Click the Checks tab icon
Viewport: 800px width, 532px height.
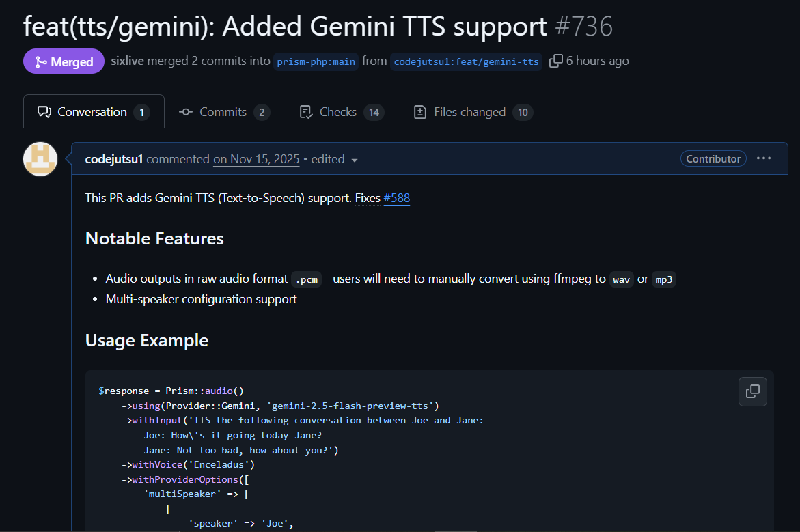(x=306, y=112)
